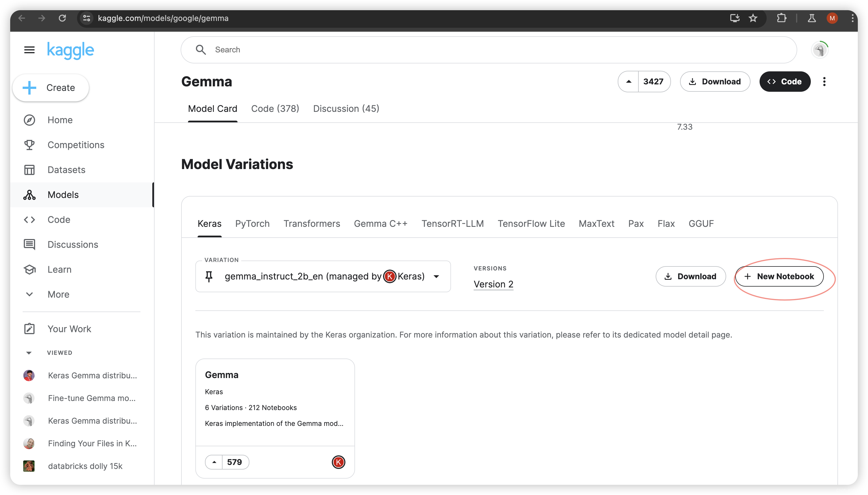
Task: Click the Competitions trophy icon
Action: [29, 145]
